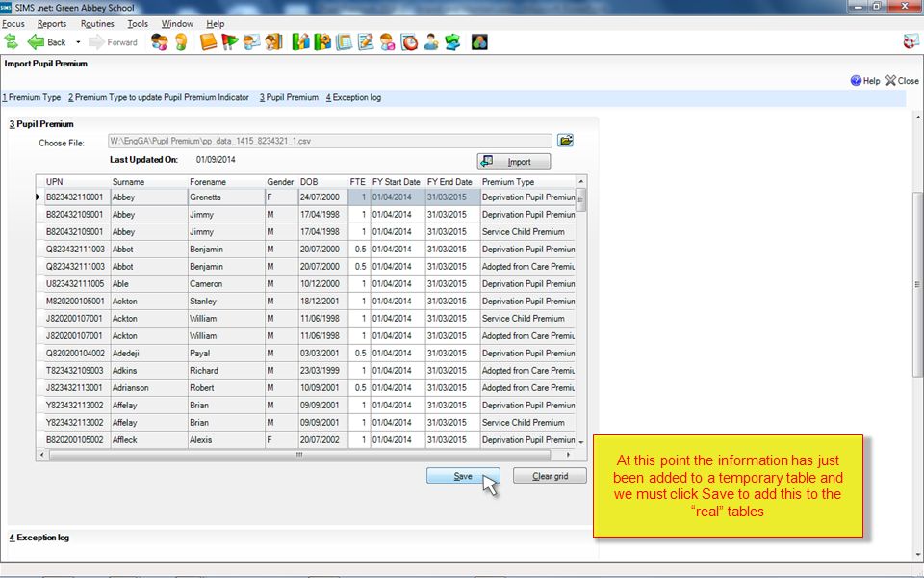This screenshot has height=578, width=924.
Task: Click surname cell Able
Action: [x=149, y=283]
